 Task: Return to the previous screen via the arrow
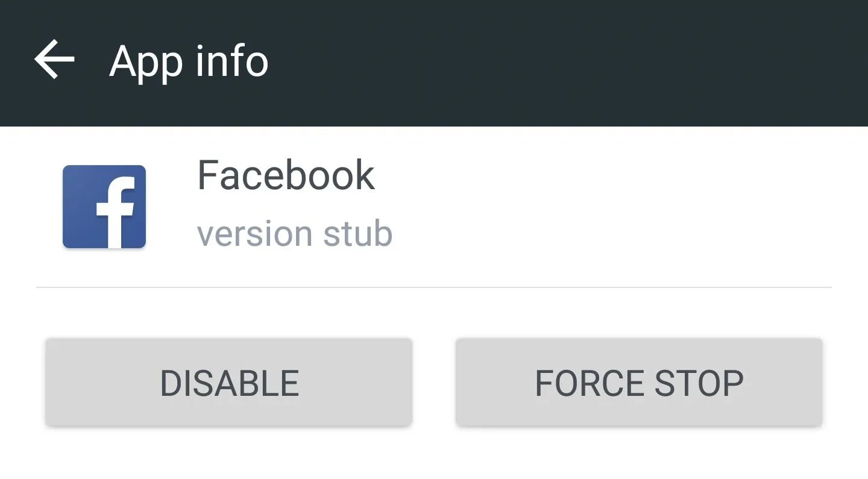(x=54, y=60)
